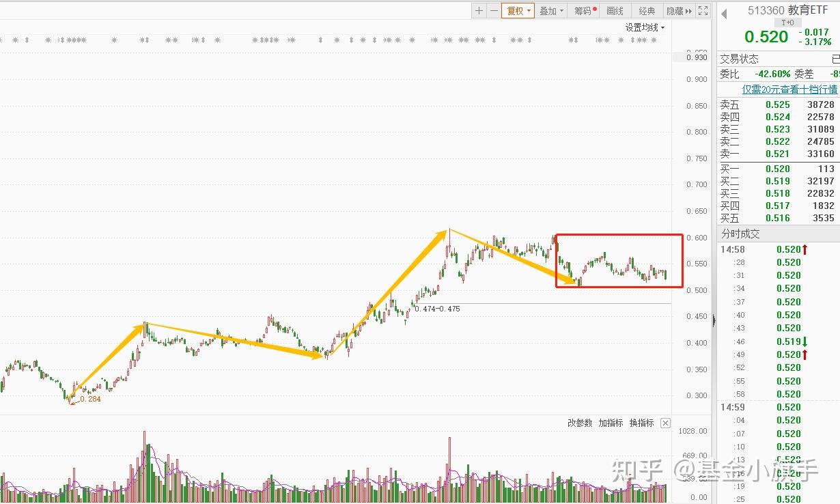Select the 买四 bid price 0.517
This screenshot has height=504, width=840.
(777, 206)
